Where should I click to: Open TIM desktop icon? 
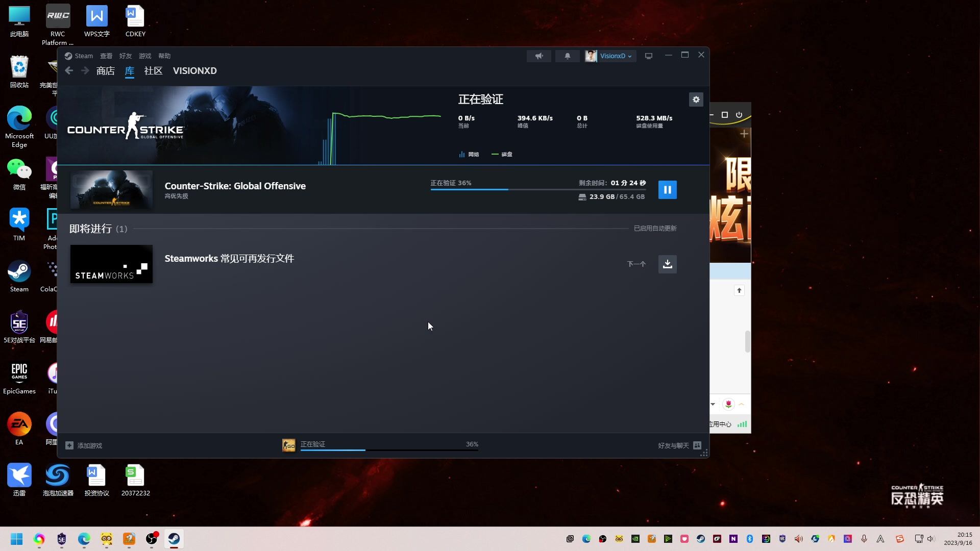[x=19, y=225]
